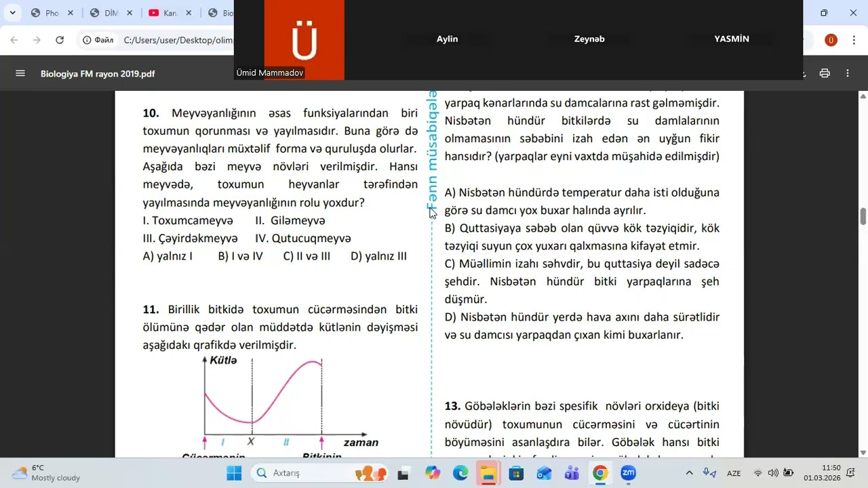The width and height of the screenshot is (868, 488).
Task: Open clock and calendar 11:50
Action: click(822, 473)
